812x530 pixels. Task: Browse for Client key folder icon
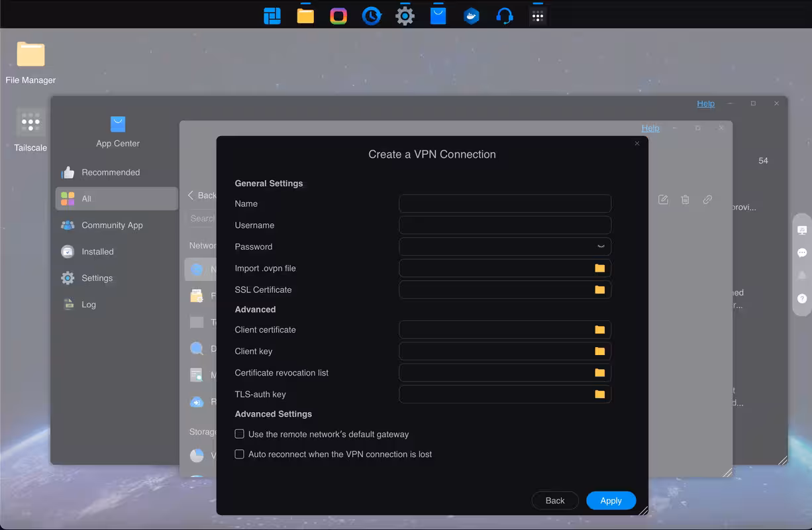600,351
